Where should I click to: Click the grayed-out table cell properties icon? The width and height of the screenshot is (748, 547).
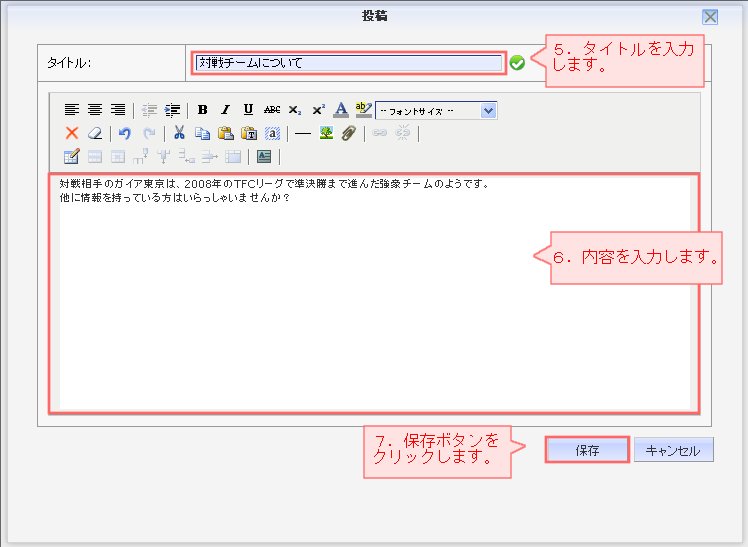118,156
